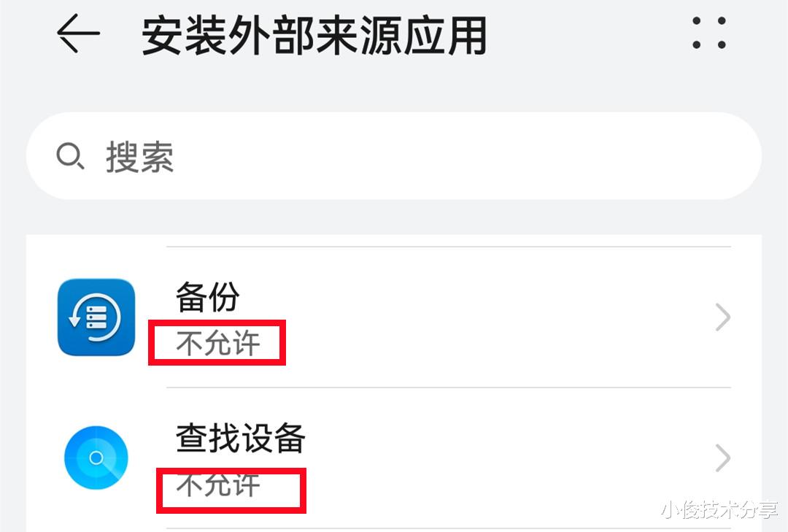Tap the back arrow icon
This screenshot has width=788, height=532.
click(78, 34)
